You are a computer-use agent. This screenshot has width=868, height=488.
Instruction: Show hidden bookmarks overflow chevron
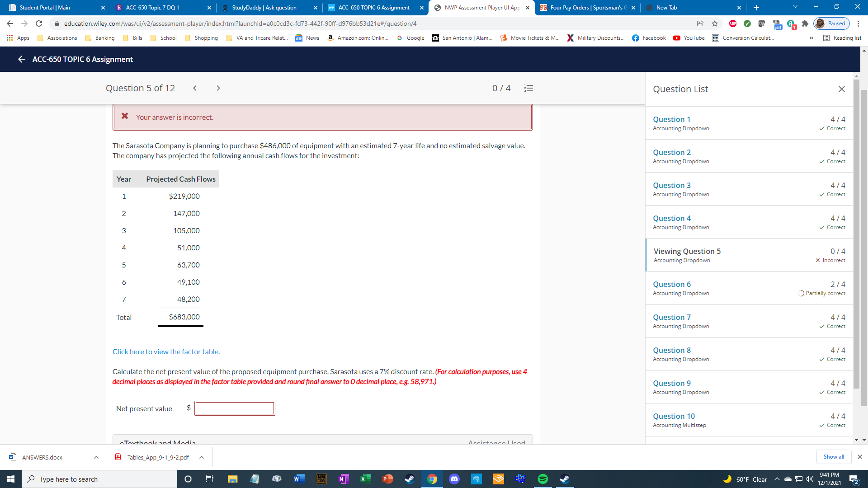811,38
